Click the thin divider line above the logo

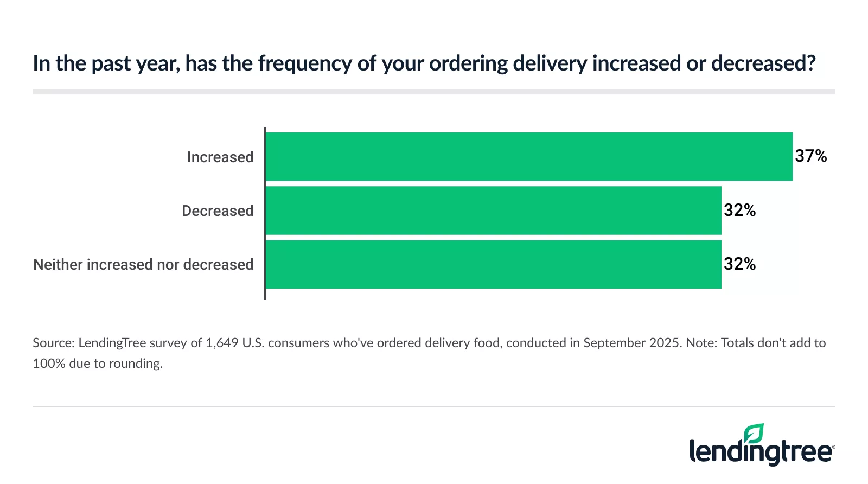point(433,406)
